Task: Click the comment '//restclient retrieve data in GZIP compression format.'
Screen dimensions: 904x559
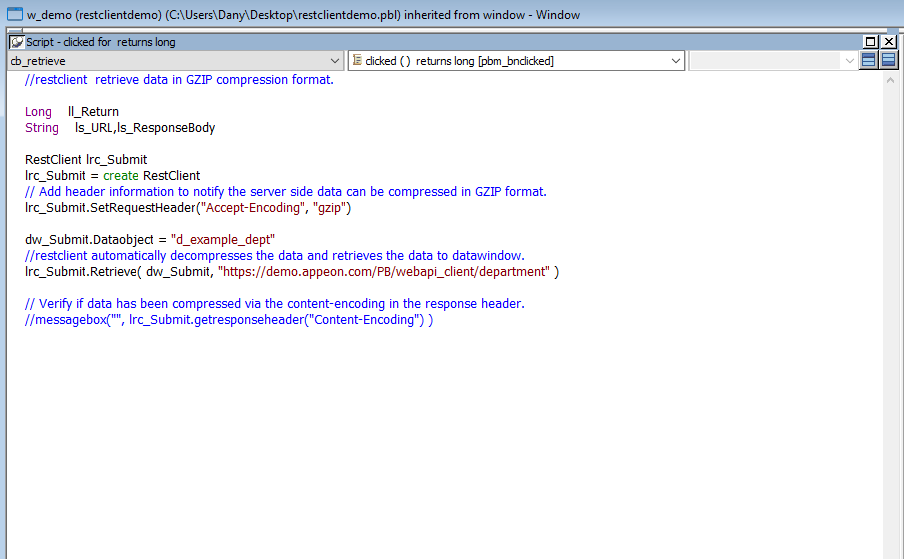Action: pos(179,80)
